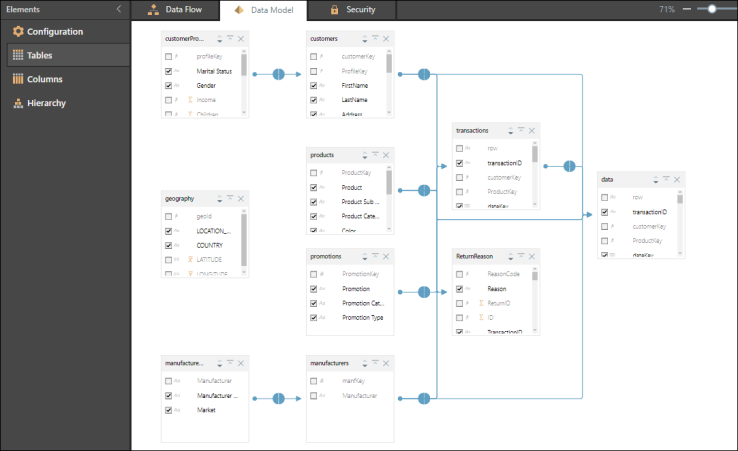Viewport: 738px width, 451px height.
Task: Click join node right of transactions table
Action: (570, 166)
